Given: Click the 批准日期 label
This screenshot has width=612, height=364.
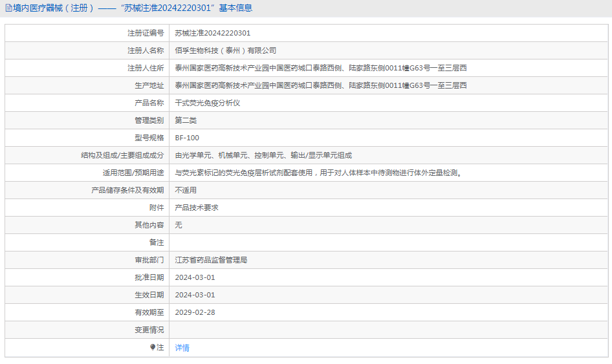Looking at the screenshot, I should coord(149,277).
